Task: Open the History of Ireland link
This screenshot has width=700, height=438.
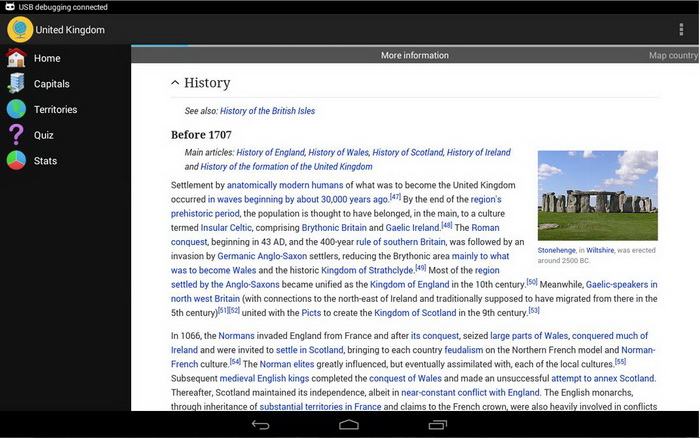Action: [479, 152]
